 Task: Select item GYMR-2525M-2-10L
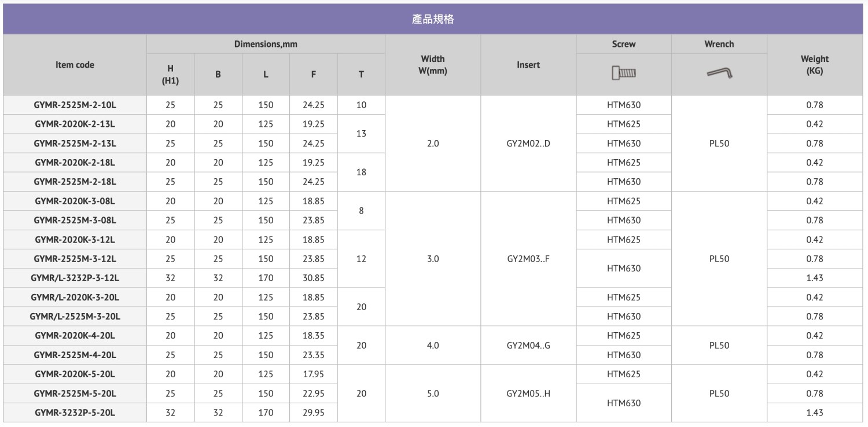click(x=75, y=105)
